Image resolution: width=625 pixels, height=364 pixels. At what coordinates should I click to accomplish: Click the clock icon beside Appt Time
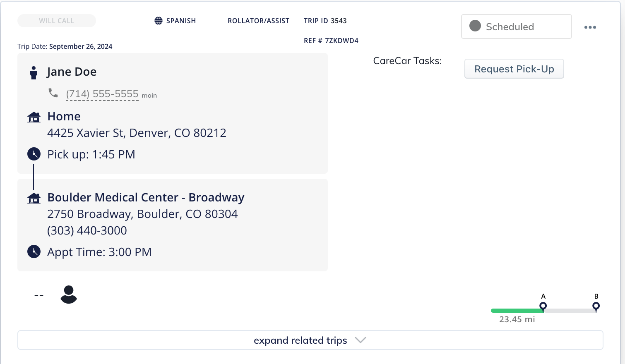click(x=34, y=251)
